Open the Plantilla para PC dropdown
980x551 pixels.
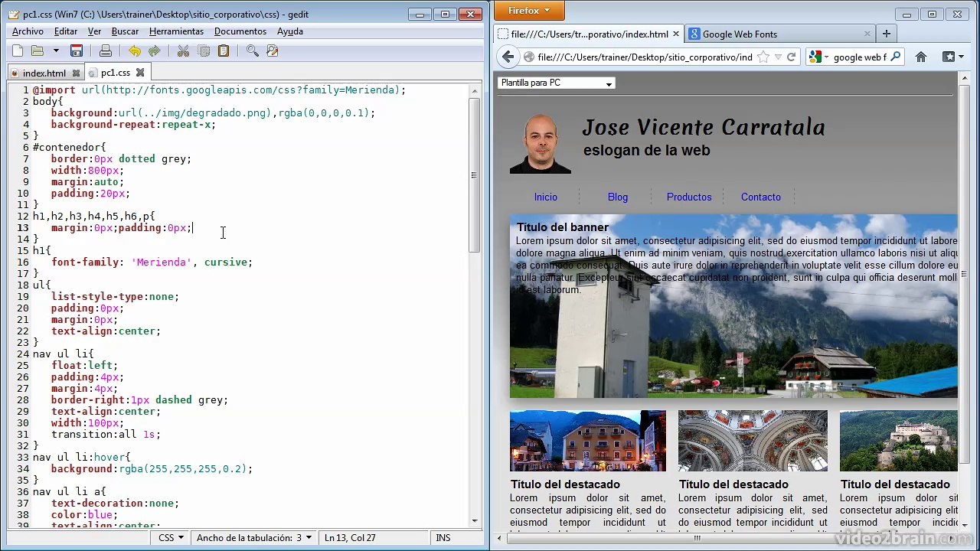(557, 83)
